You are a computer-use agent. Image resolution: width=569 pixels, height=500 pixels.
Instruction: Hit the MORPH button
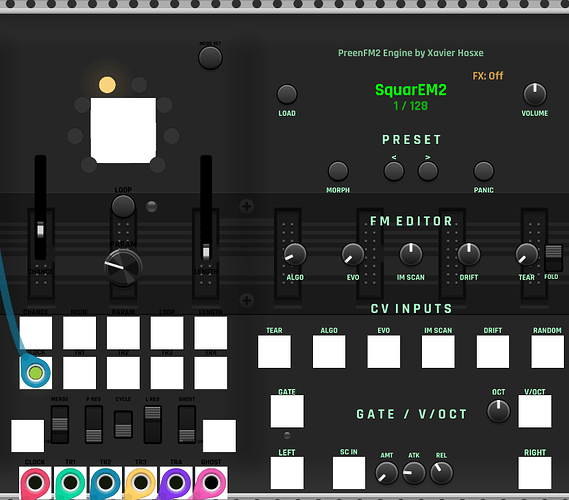coord(338,171)
